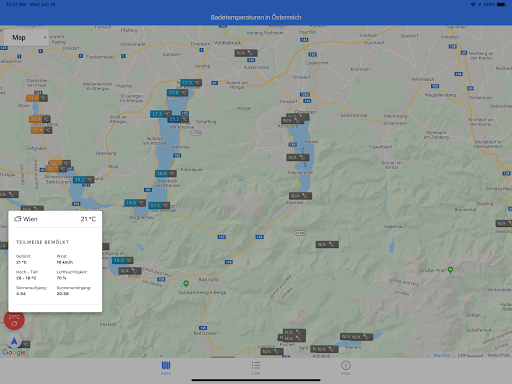Open the Terms of Use link
The height and width of the screenshot is (384, 512).
point(498,355)
